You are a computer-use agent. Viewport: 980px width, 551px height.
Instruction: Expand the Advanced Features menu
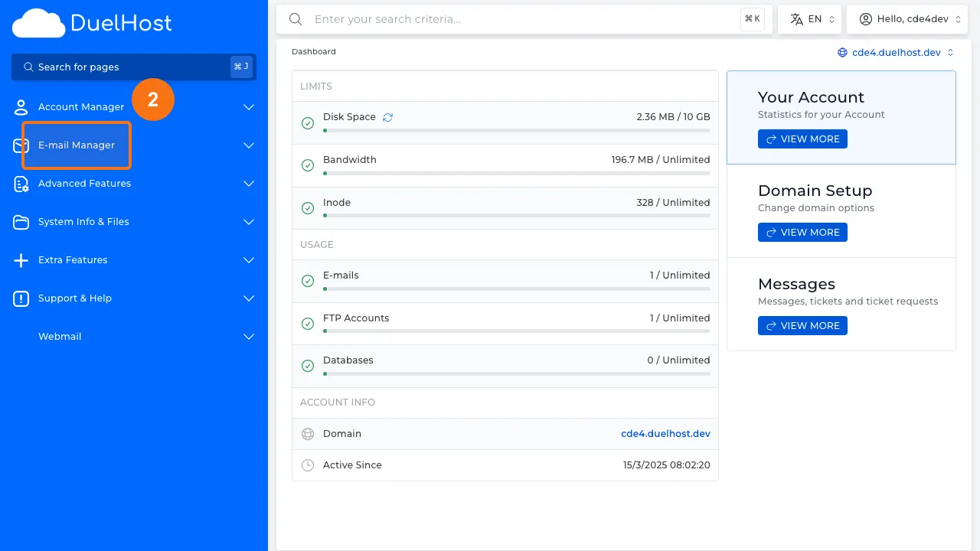248,184
